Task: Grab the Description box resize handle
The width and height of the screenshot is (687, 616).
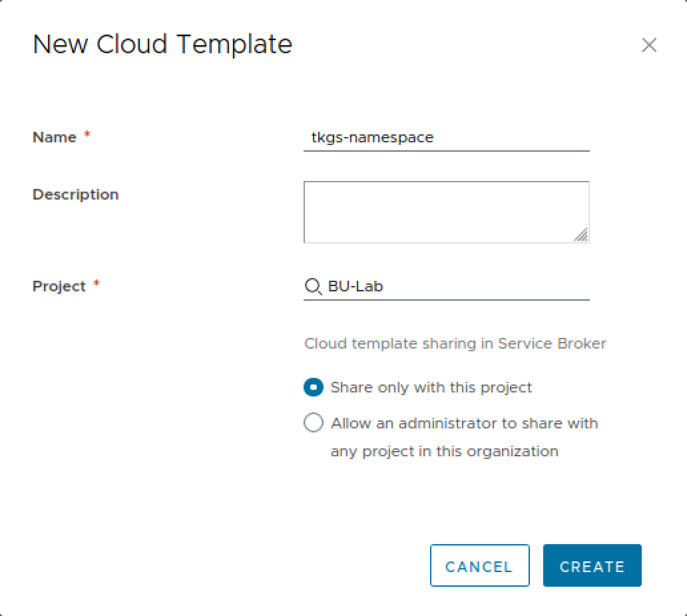Action: (x=581, y=235)
